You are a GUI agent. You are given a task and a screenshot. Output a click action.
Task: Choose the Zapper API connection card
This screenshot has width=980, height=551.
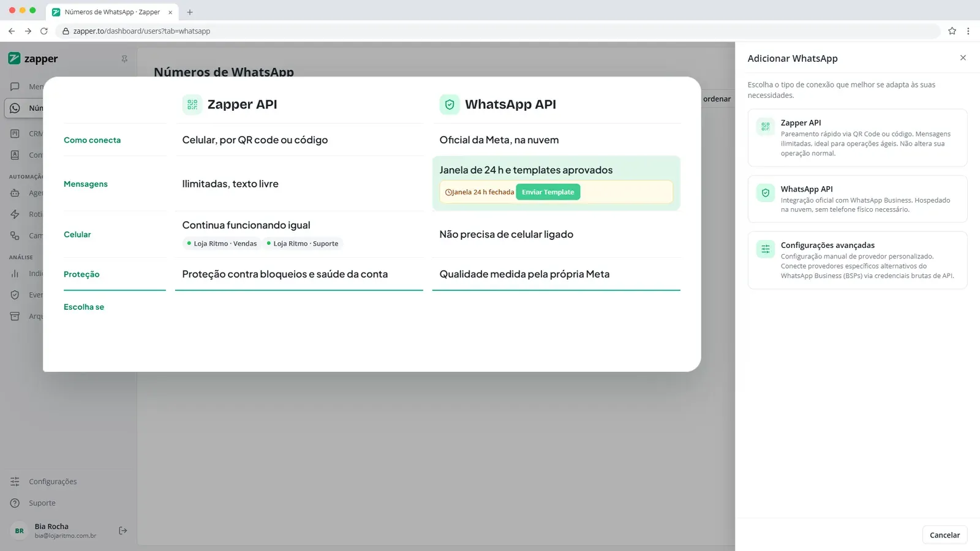pos(857,138)
